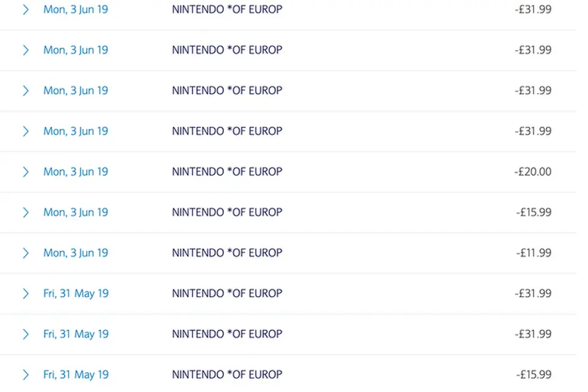588x392 pixels.
Task: Click the chevron next to the -£15.99 Mon 3 Jun row
Action: pos(25,212)
